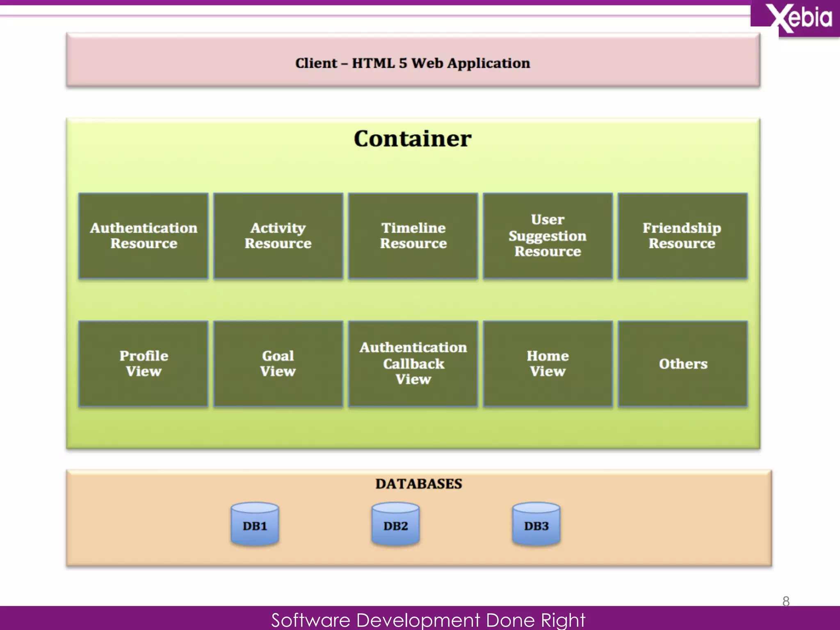Image resolution: width=840 pixels, height=630 pixels.
Task: Click the Container heading text
Action: click(x=413, y=139)
